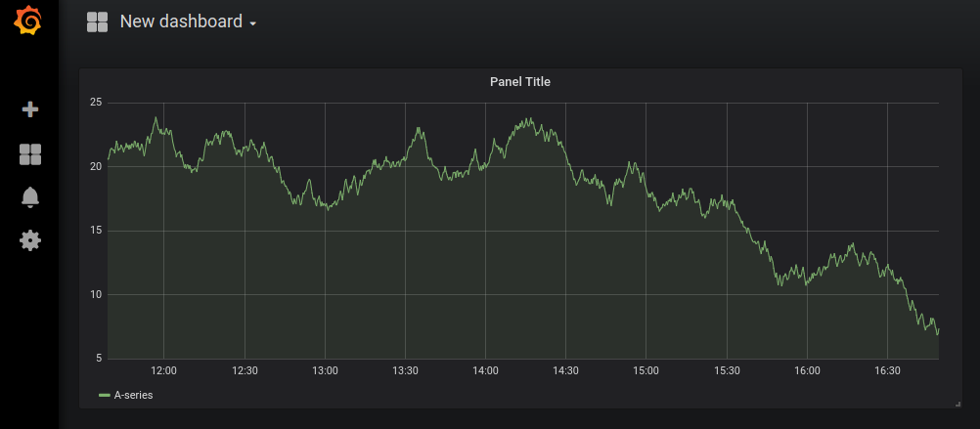
Task: Open the Create plus menu in sidebar
Action: (30, 109)
